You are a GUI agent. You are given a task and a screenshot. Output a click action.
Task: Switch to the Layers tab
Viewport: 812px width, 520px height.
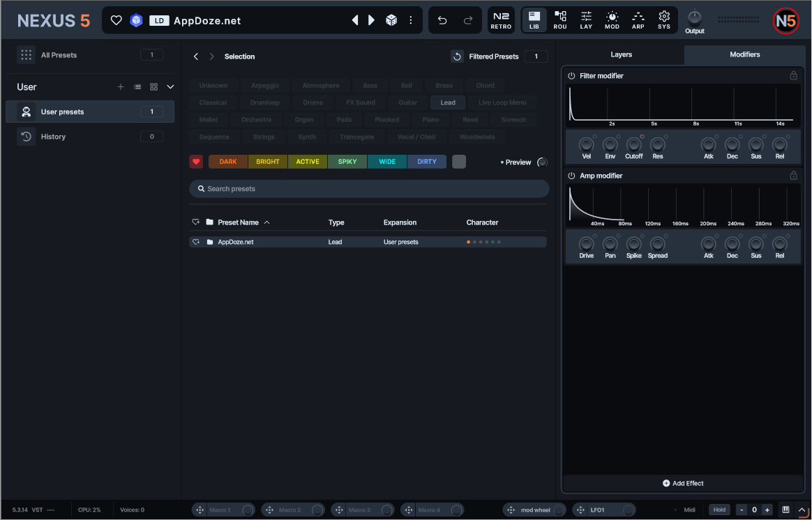621,54
